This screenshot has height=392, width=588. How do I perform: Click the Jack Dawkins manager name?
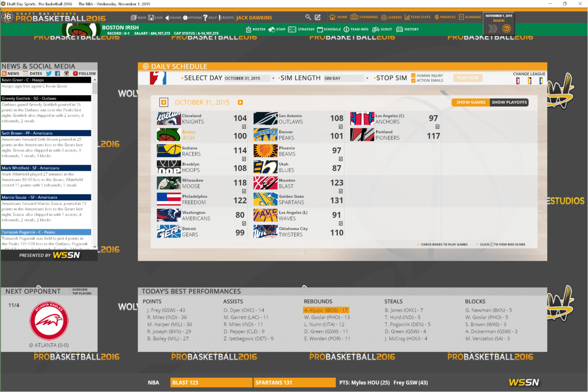[254, 18]
